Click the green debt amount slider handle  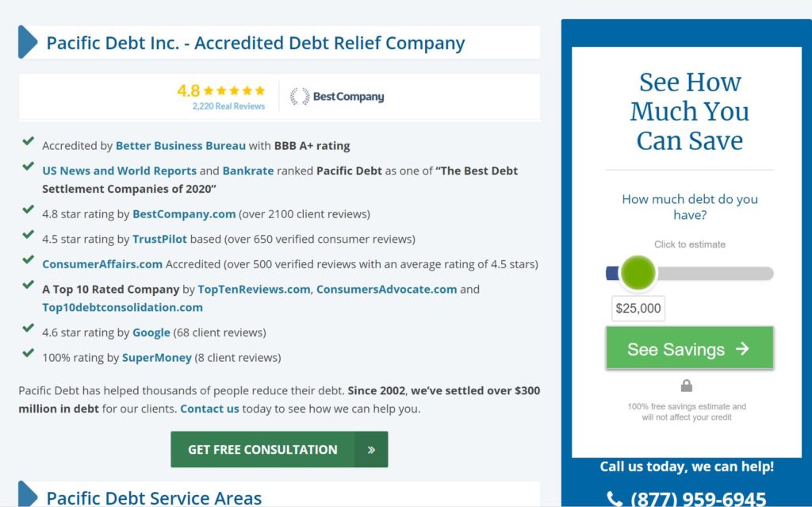click(638, 273)
